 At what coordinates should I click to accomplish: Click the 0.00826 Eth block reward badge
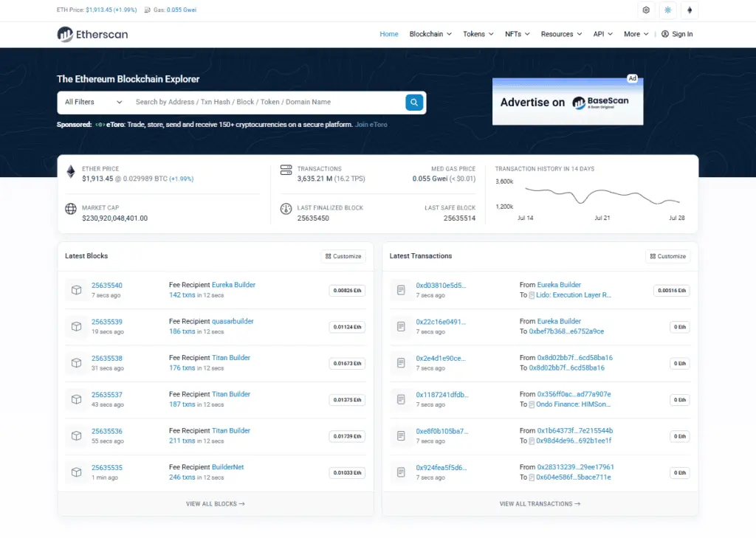pos(347,291)
